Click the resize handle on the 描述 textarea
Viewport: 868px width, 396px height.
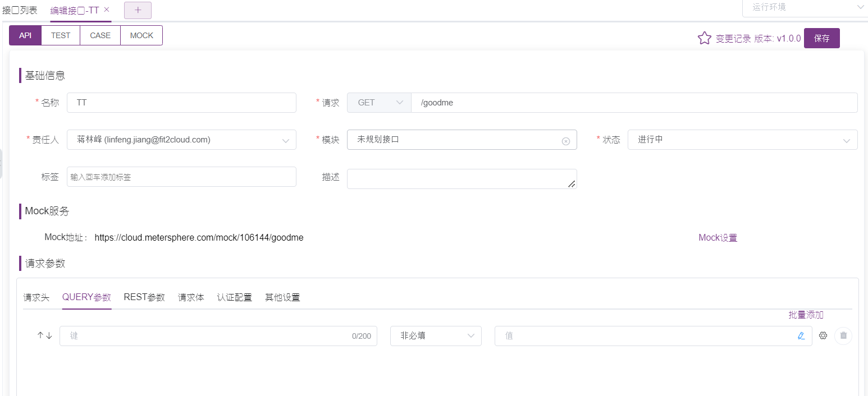click(x=573, y=185)
